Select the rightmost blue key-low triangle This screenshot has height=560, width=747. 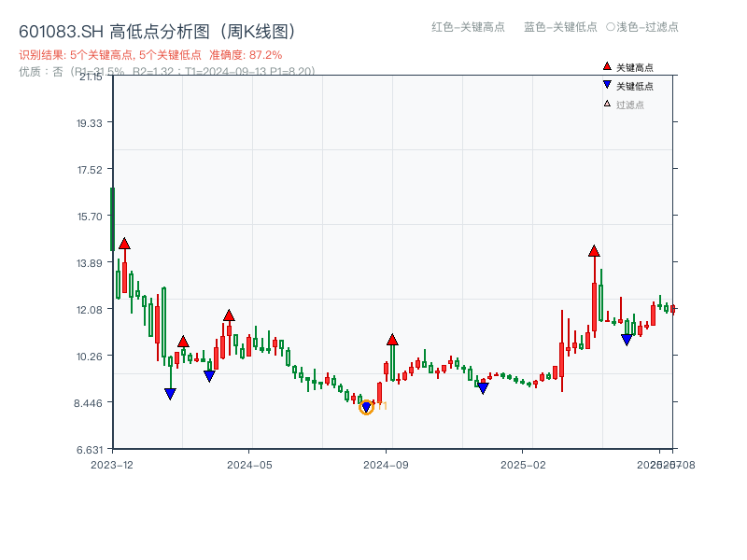pyautogui.click(x=627, y=339)
